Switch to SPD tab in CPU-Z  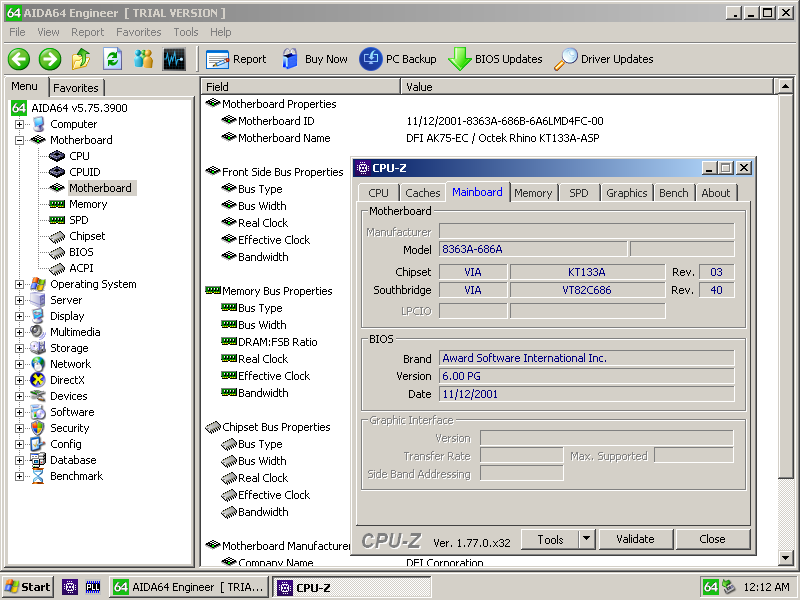pyautogui.click(x=579, y=193)
